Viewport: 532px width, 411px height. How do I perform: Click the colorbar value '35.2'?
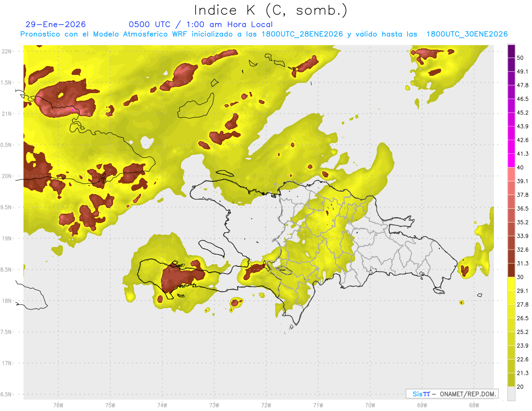(x=523, y=222)
